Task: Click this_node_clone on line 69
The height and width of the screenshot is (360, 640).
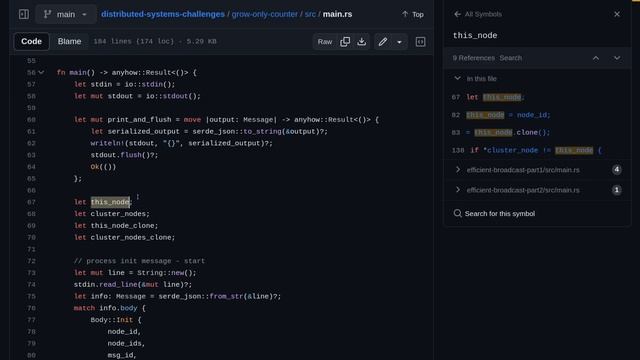Action: pos(122,226)
